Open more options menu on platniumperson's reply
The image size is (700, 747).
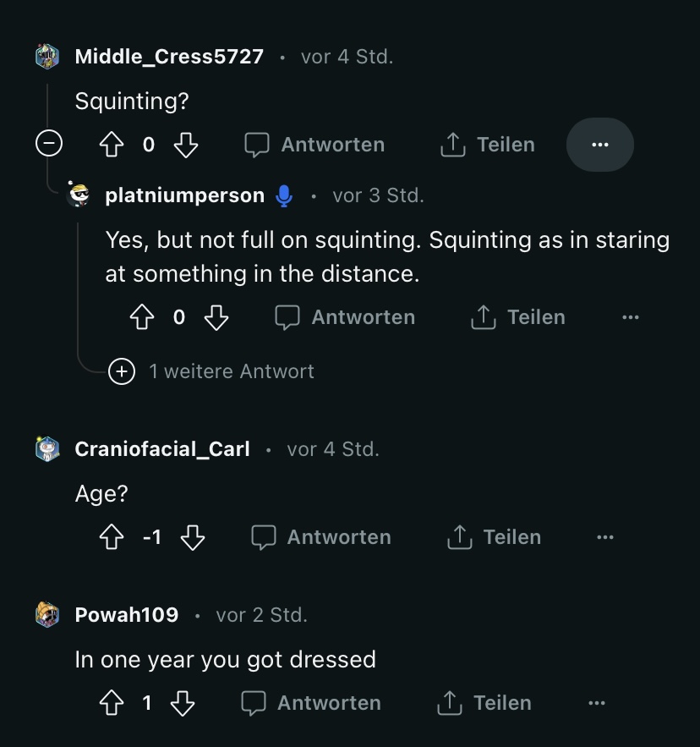(x=631, y=317)
